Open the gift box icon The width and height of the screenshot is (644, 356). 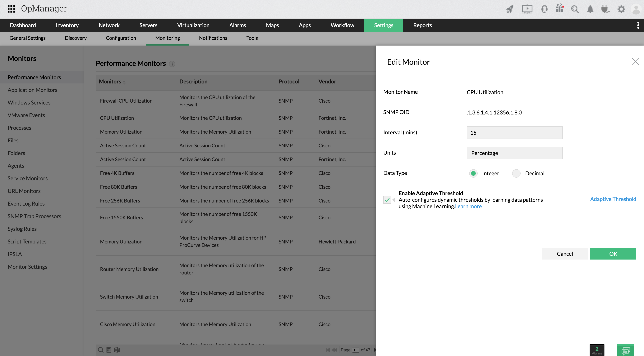coord(559,8)
